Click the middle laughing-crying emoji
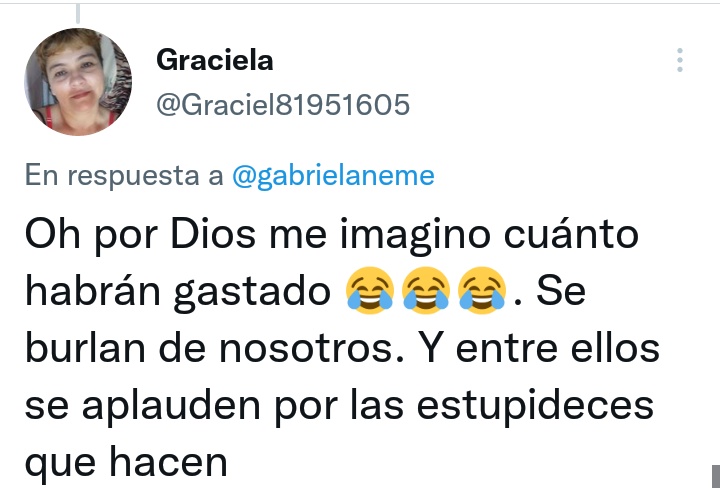This screenshot has height=488, width=720. (x=426, y=290)
